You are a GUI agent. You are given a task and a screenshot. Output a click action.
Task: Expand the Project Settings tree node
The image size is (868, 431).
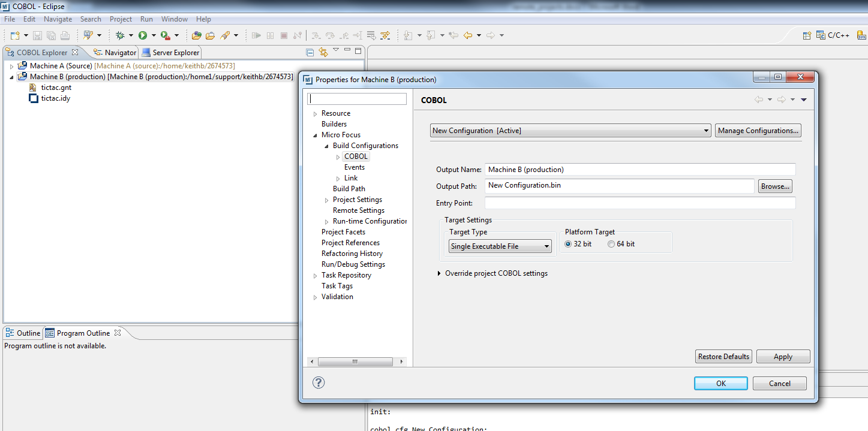[x=327, y=200]
